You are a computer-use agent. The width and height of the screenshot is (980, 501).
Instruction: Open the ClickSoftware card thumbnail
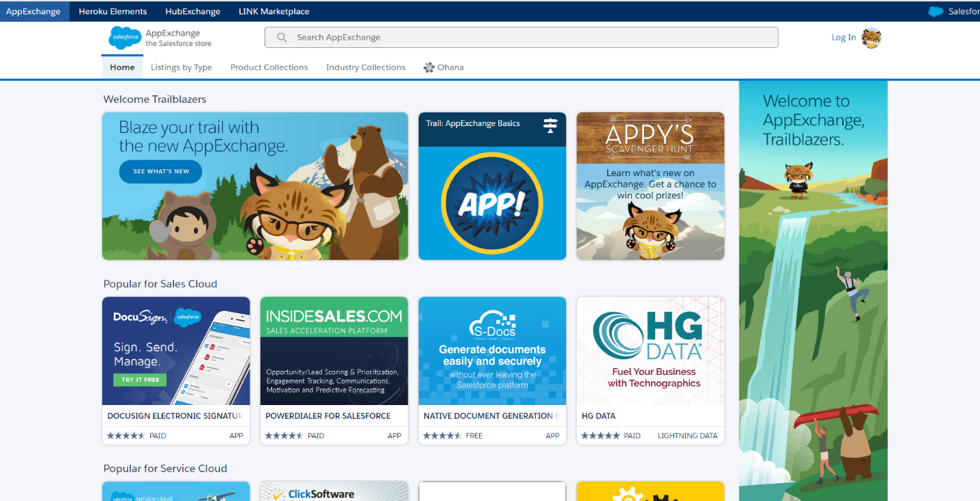(334, 491)
